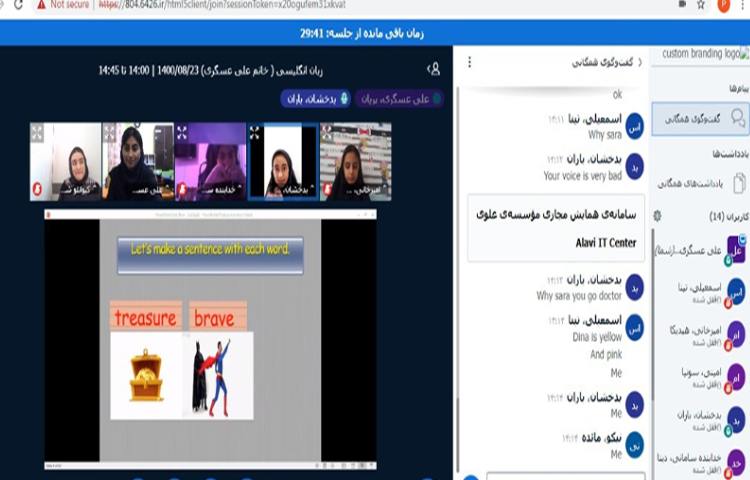Open یادداشت‌های همگانی shared notes
The width and height of the screenshot is (750, 480).
701,184
